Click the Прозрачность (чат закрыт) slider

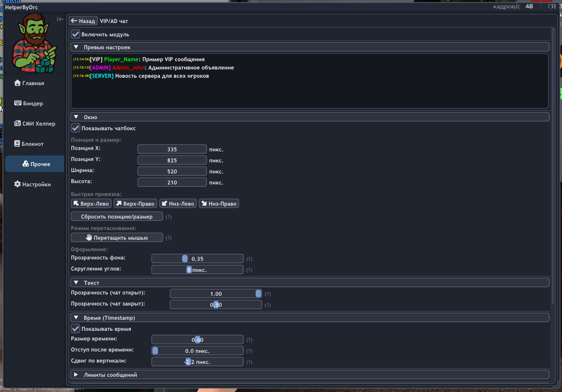pos(216,305)
